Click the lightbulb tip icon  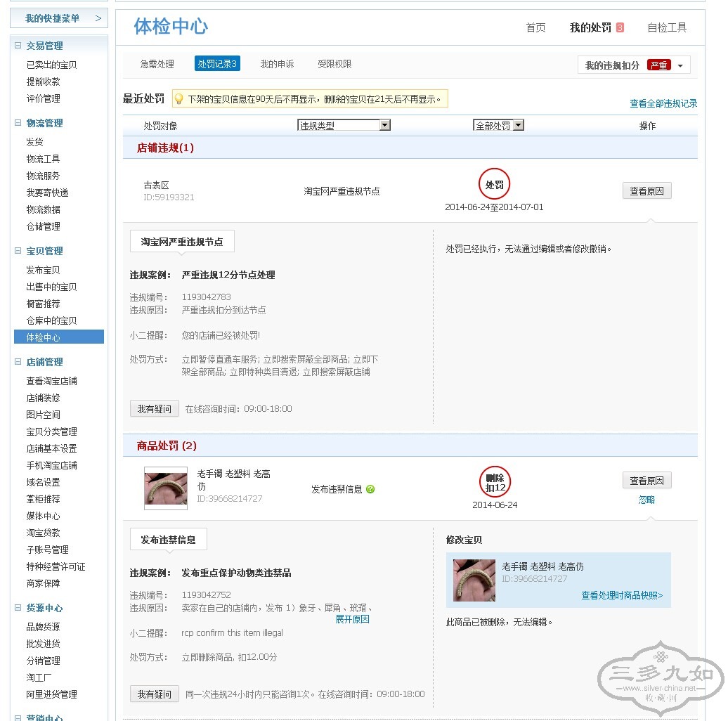tap(178, 99)
